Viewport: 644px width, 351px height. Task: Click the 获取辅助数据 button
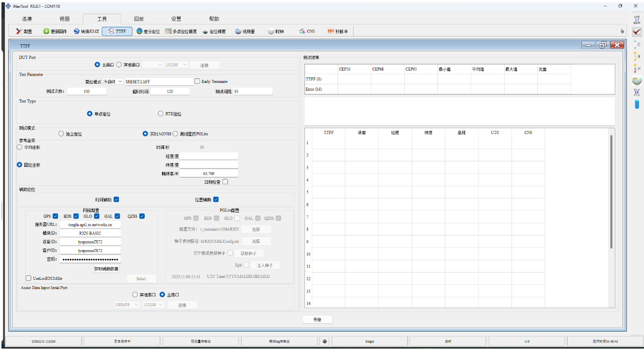point(106,269)
